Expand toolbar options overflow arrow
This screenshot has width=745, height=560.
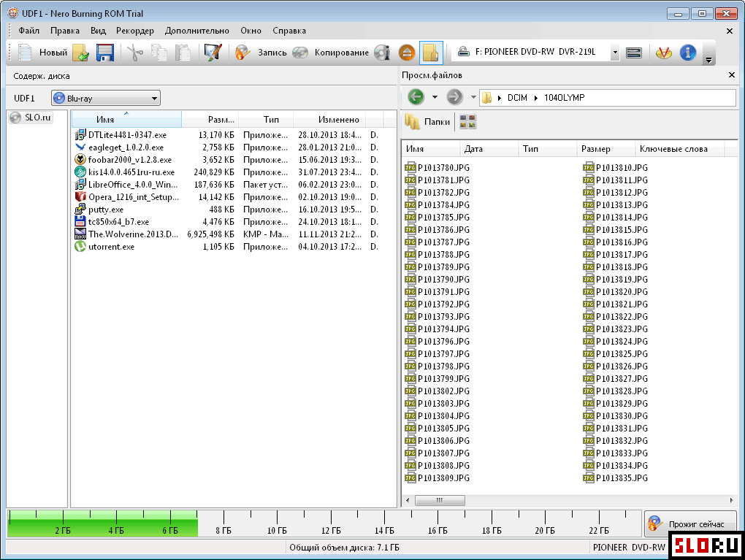709,60
